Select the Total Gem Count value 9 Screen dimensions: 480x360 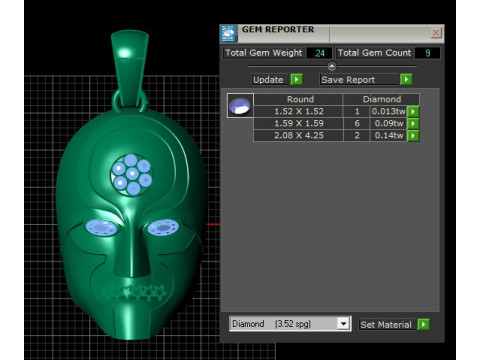[x=427, y=53]
